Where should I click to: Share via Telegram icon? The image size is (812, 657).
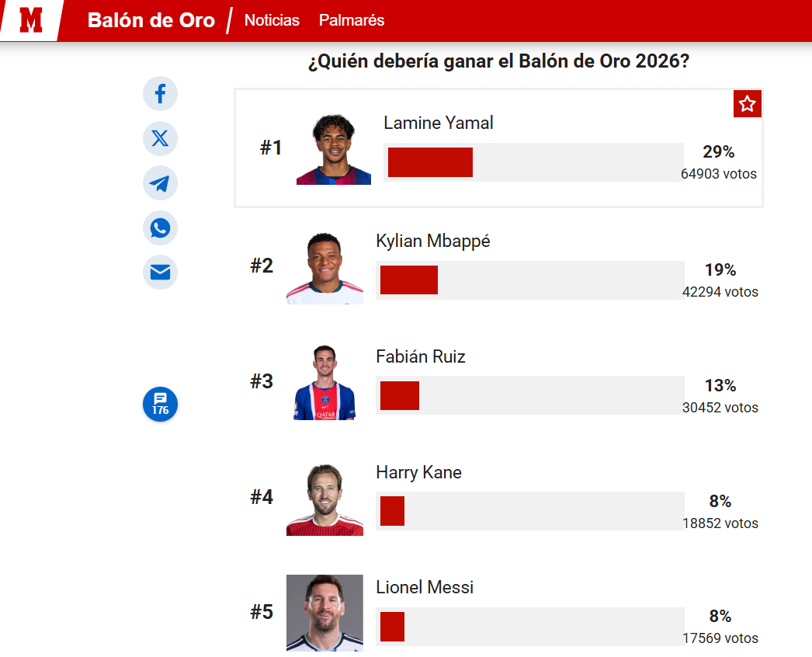pyautogui.click(x=160, y=183)
